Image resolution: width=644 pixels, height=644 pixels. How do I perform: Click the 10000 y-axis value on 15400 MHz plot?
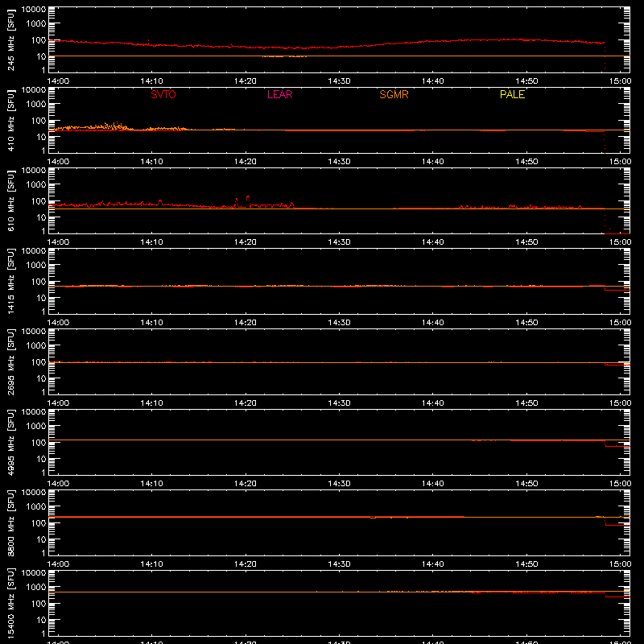tap(34, 573)
